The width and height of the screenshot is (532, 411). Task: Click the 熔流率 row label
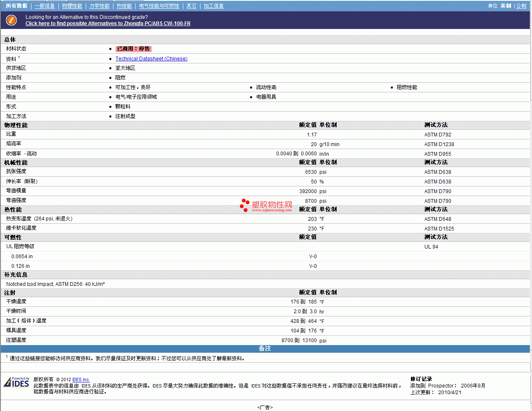click(x=13, y=144)
